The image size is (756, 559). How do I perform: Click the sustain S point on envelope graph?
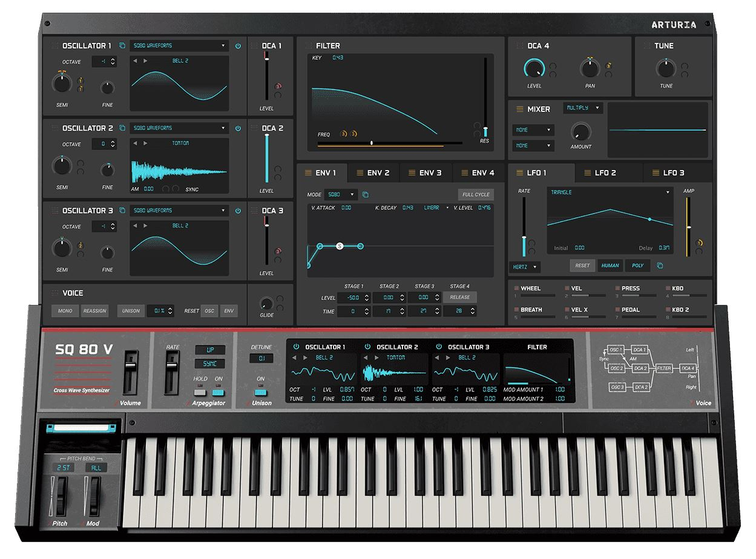coord(340,246)
